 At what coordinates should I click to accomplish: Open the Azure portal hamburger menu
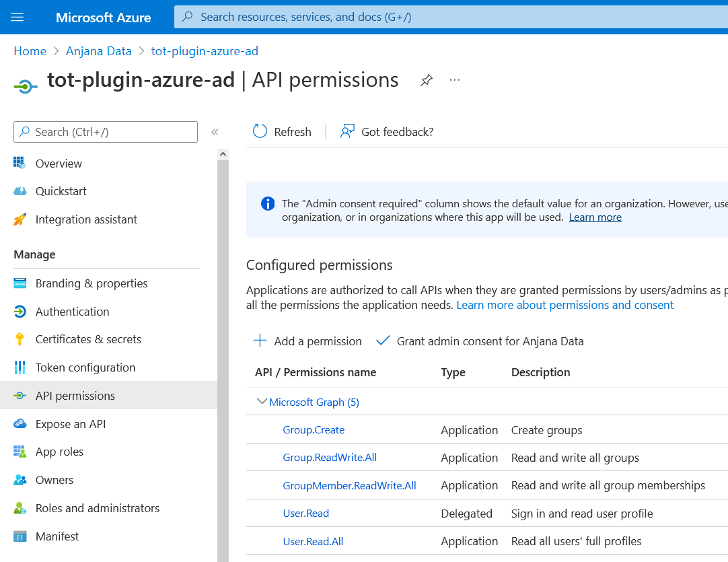[17, 17]
